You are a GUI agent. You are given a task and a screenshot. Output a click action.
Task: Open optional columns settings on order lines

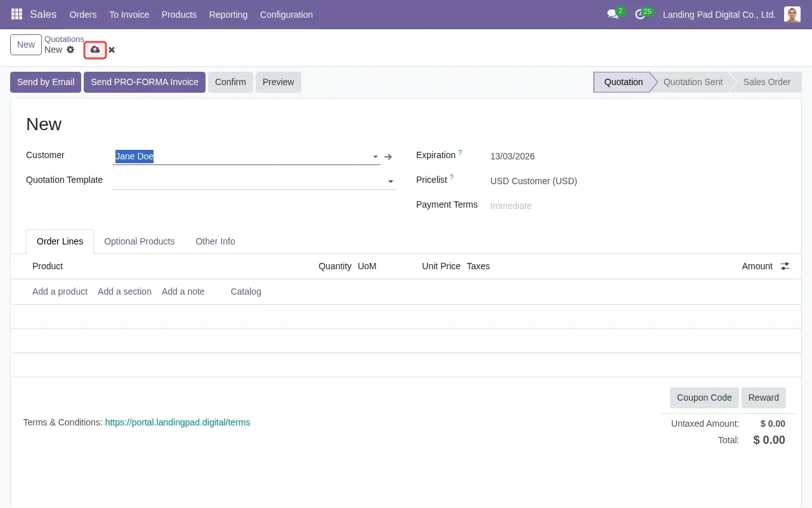[x=785, y=266]
